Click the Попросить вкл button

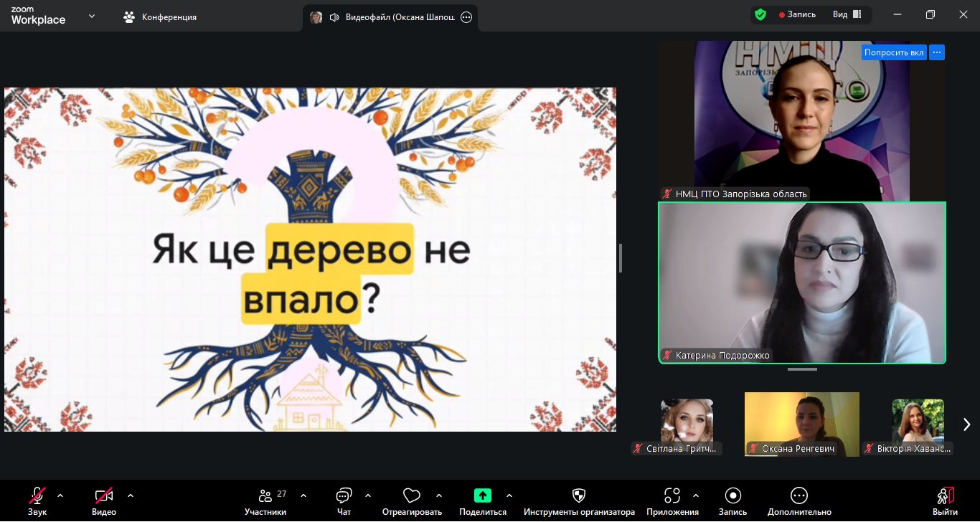tap(893, 52)
